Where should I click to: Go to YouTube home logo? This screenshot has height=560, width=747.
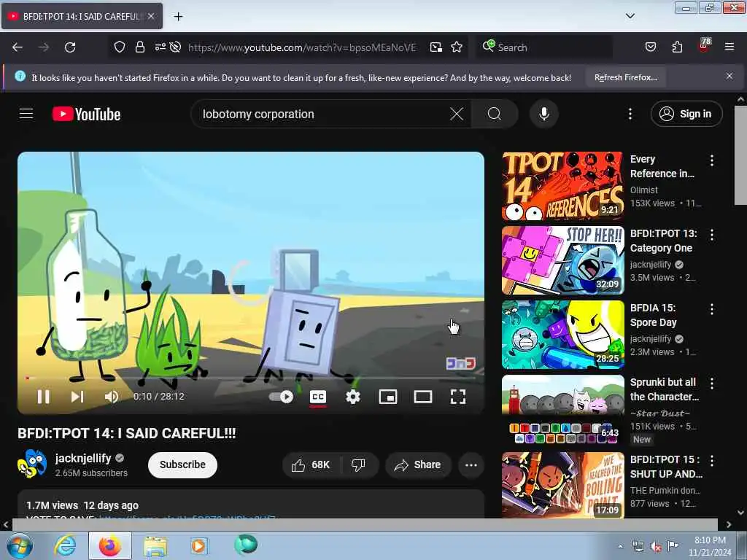(86, 114)
